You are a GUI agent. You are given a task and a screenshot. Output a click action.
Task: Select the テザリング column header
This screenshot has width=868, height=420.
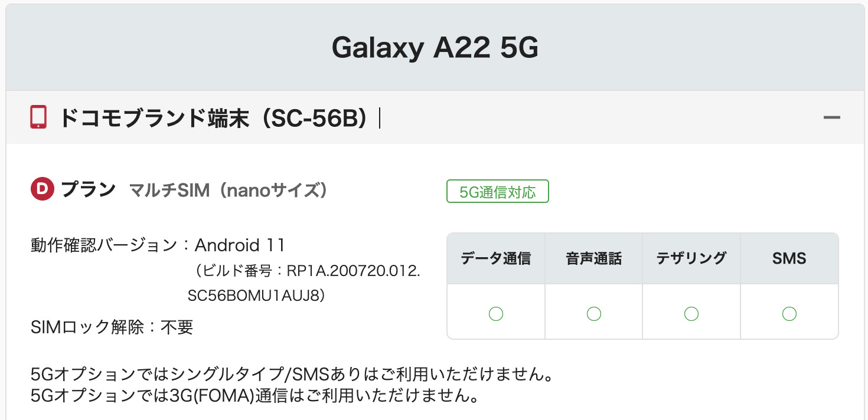click(x=691, y=258)
